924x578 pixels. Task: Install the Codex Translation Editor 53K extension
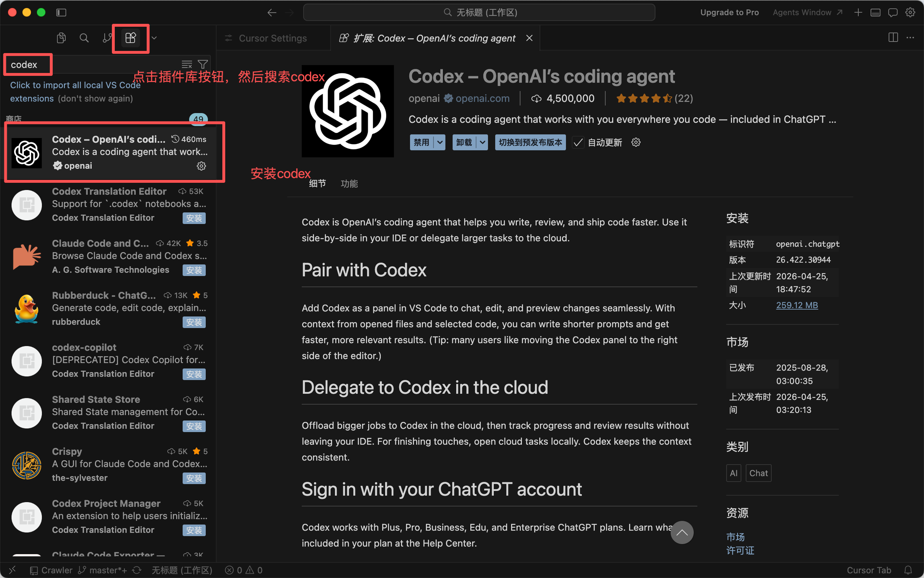194,218
